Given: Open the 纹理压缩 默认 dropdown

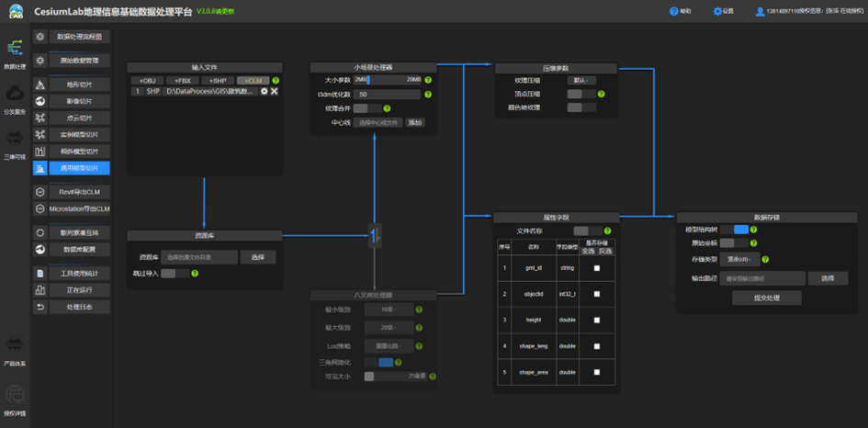Looking at the screenshot, I should pyautogui.click(x=581, y=81).
